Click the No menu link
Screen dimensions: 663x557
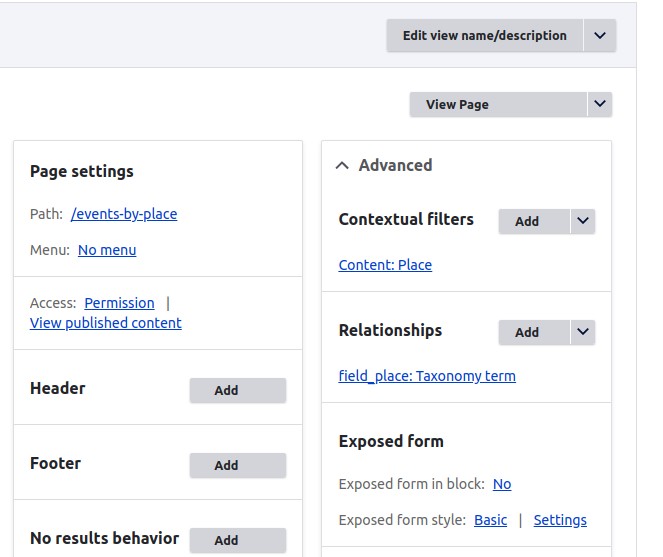tap(107, 250)
